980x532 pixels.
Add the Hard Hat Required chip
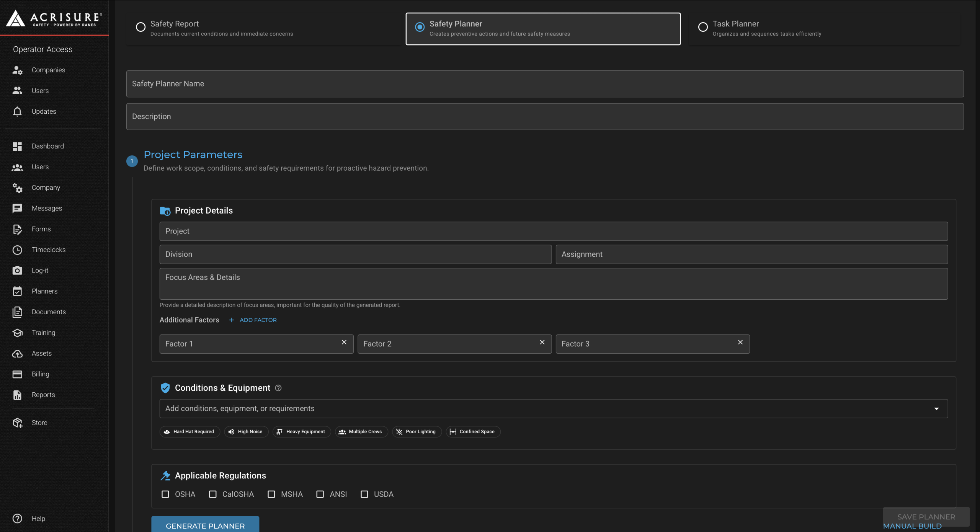pos(189,432)
